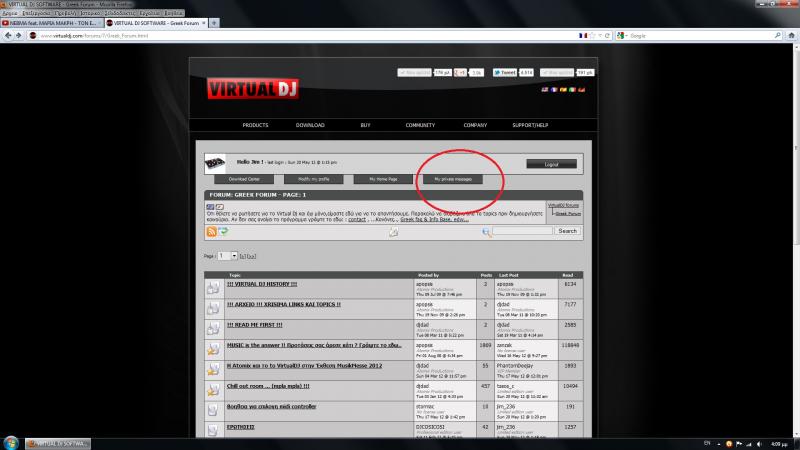Click the Modify my profile button

313,179
